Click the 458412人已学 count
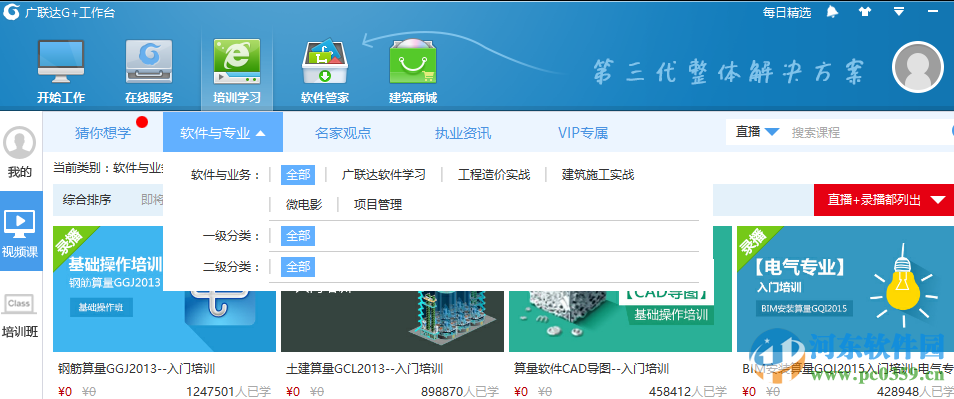This screenshot has height=399, width=954. (688, 391)
